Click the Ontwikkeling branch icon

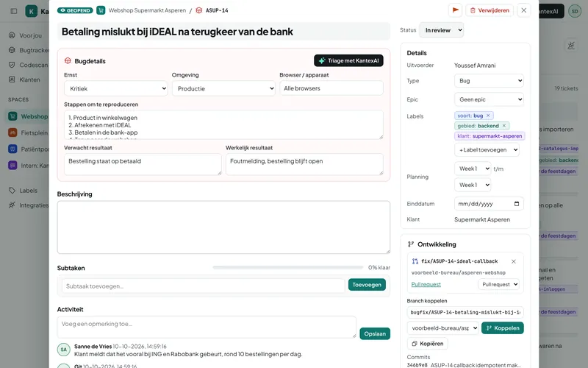click(x=411, y=244)
